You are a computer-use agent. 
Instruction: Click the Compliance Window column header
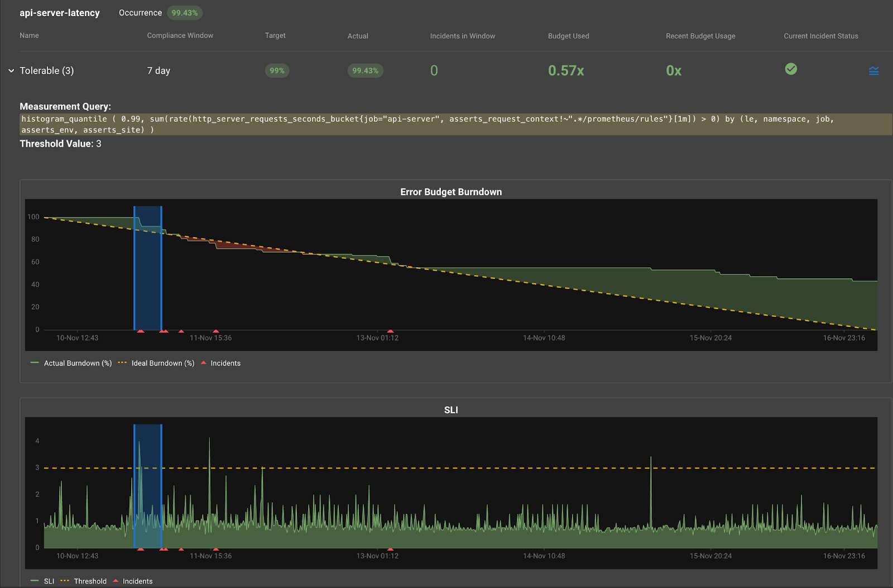click(180, 36)
